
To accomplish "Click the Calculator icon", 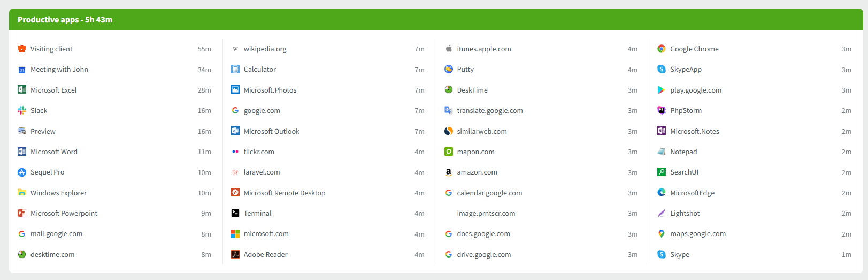I will 235,69.
